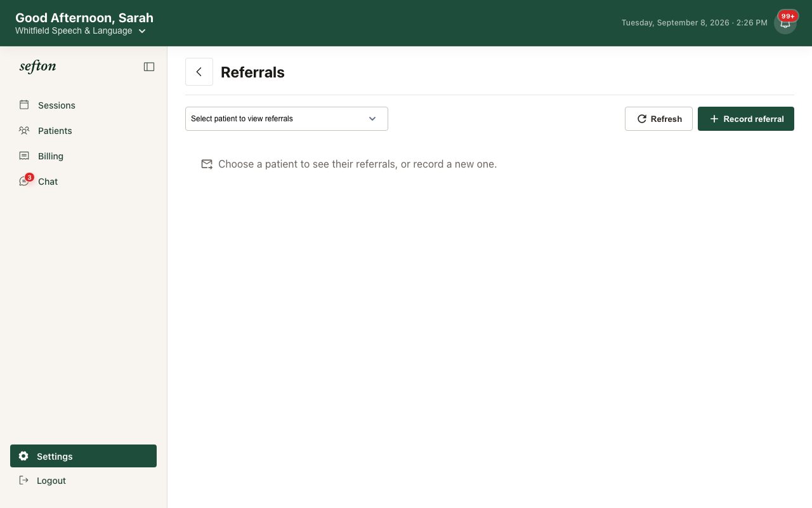The width and height of the screenshot is (812, 508).
Task: Click the Referrals page heading
Action: pos(252,72)
